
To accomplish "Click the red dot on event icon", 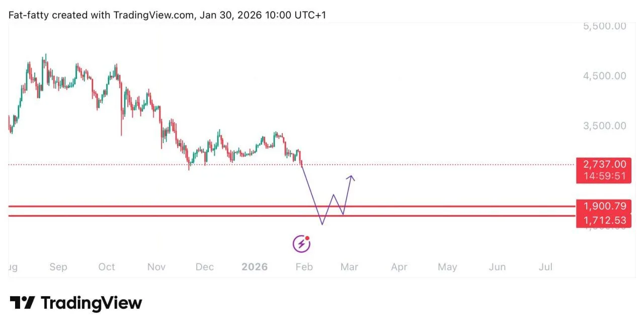I will tap(307, 238).
